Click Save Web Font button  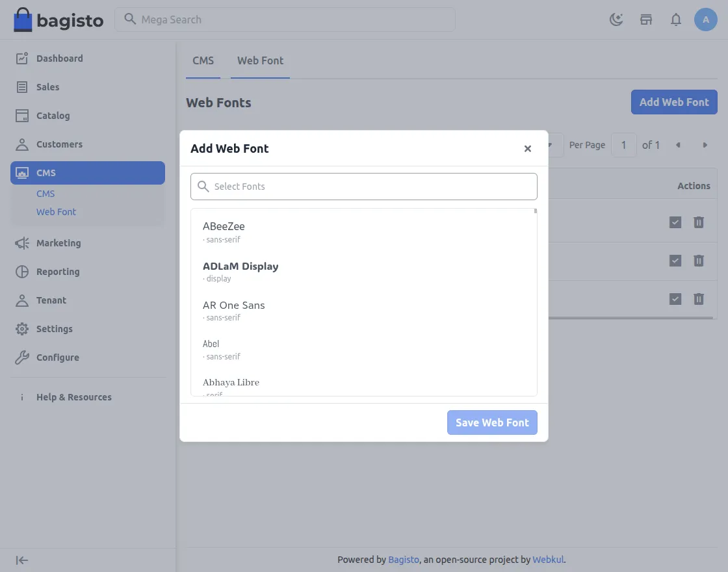coord(492,422)
